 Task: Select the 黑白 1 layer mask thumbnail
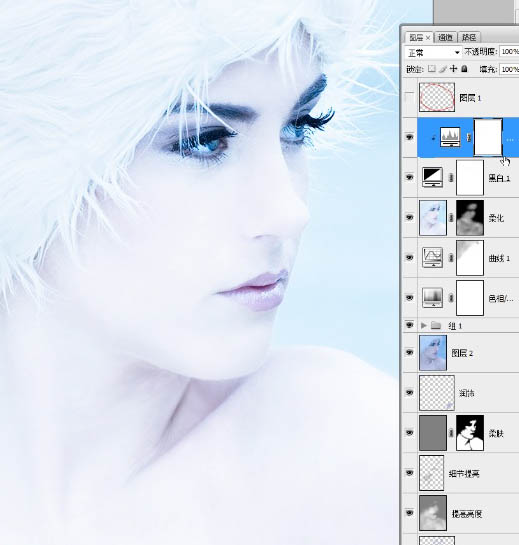coord(470,178)
